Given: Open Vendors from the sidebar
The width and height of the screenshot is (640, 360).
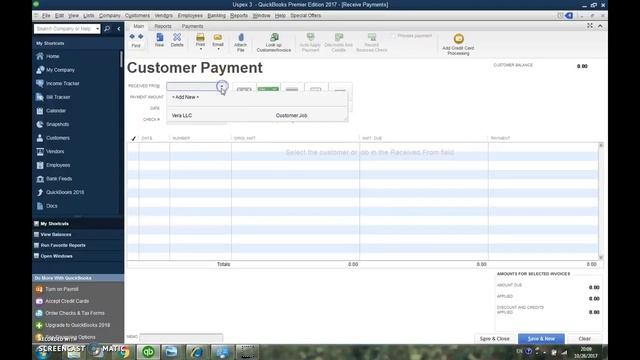Looking at the screenshot, I should pos(55,151).
